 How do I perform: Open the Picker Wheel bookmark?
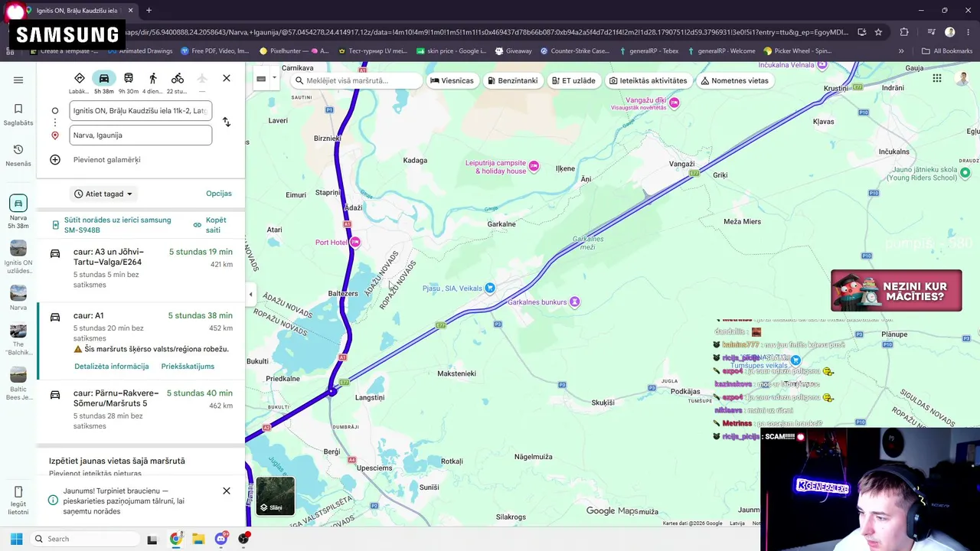click(797, 51)
